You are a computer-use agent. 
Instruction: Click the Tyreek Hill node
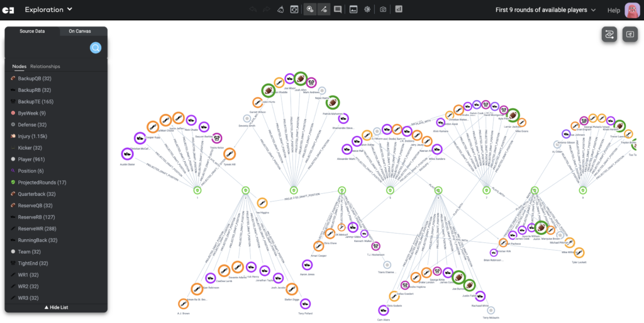[x=230, y=154]
